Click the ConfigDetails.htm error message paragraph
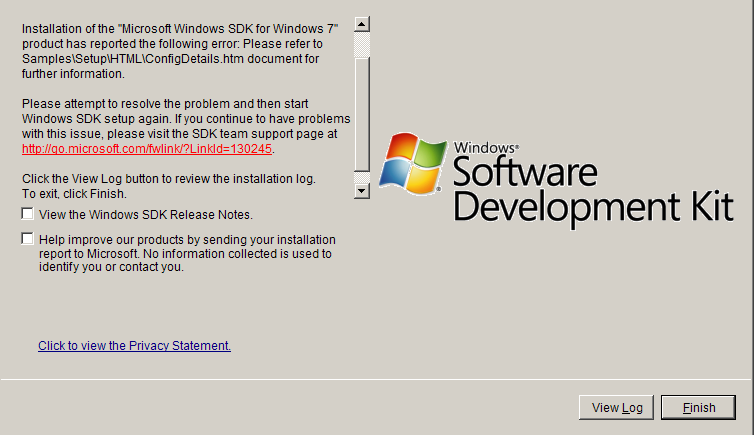Image resolution: width=754 pixels, height=435 pixels. pyautogui.click(x=180, y=51)
